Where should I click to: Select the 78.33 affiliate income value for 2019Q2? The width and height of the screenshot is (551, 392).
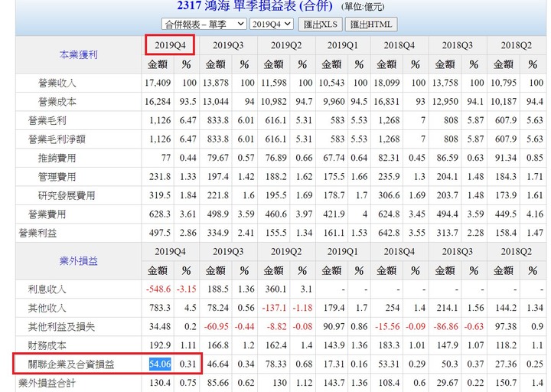coord(276,364)
